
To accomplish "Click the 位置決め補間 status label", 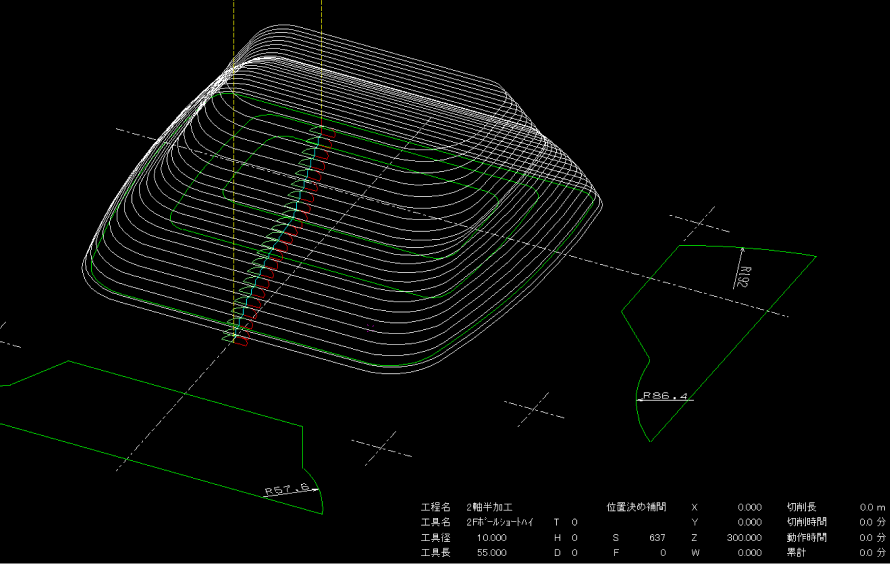I will (x=636, y=507).
